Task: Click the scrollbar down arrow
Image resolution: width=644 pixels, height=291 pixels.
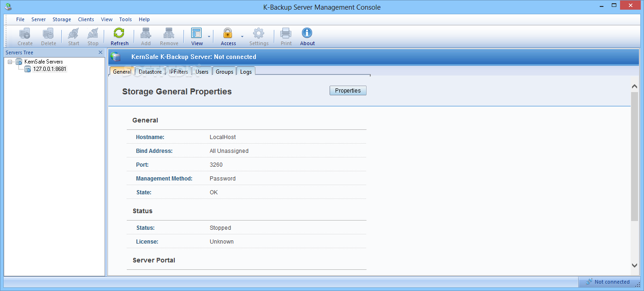Action: tap(634, 265)
